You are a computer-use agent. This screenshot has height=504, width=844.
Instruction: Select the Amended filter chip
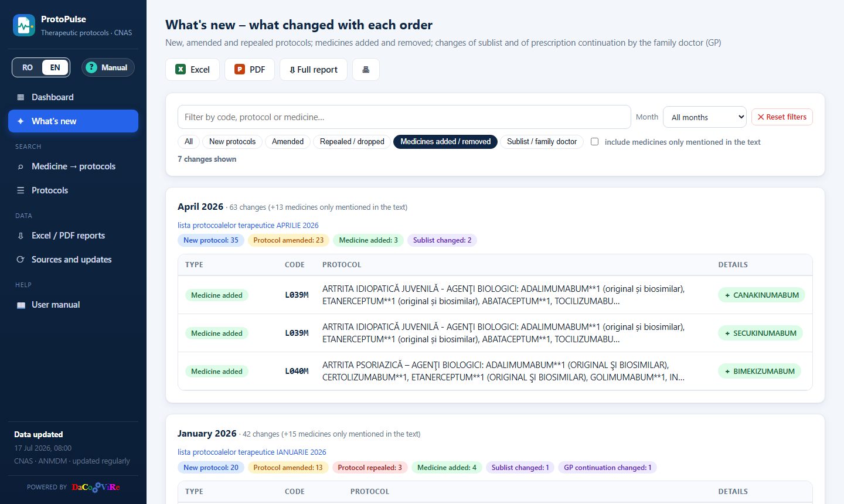288,142
